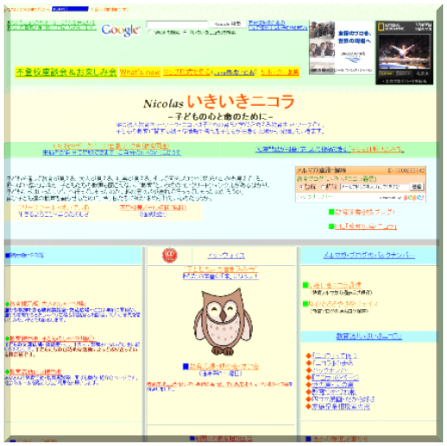Open the メルマガ・ブログ back number header link
447x446 pixels.
coord(369,255)
